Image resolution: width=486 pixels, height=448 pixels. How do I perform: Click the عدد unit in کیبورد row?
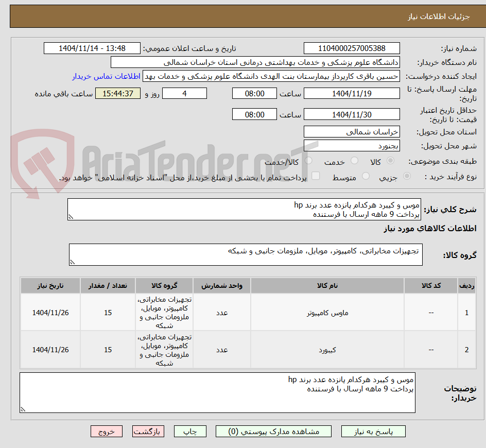tap(222, 350)
